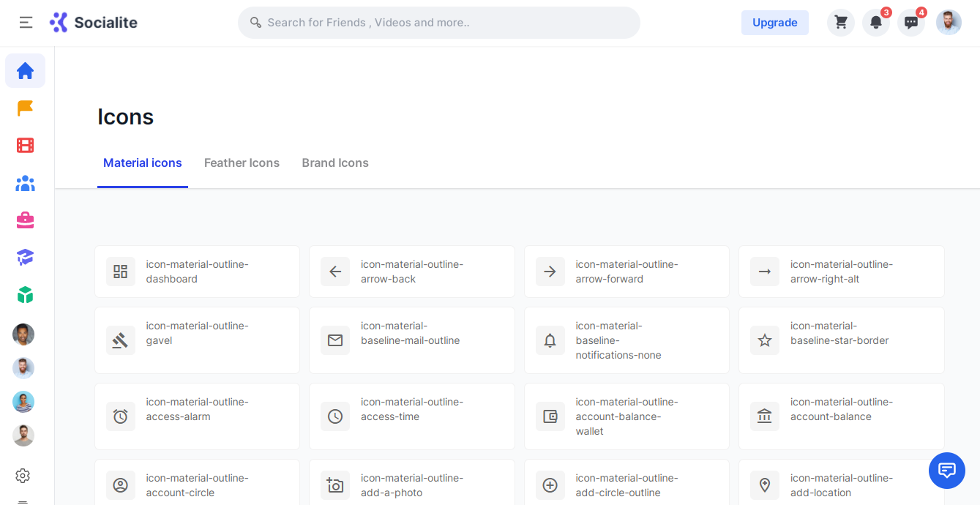This screenshot has height=505, width=980.
Task: Open the red video film icon
Action: click(26, 146)
